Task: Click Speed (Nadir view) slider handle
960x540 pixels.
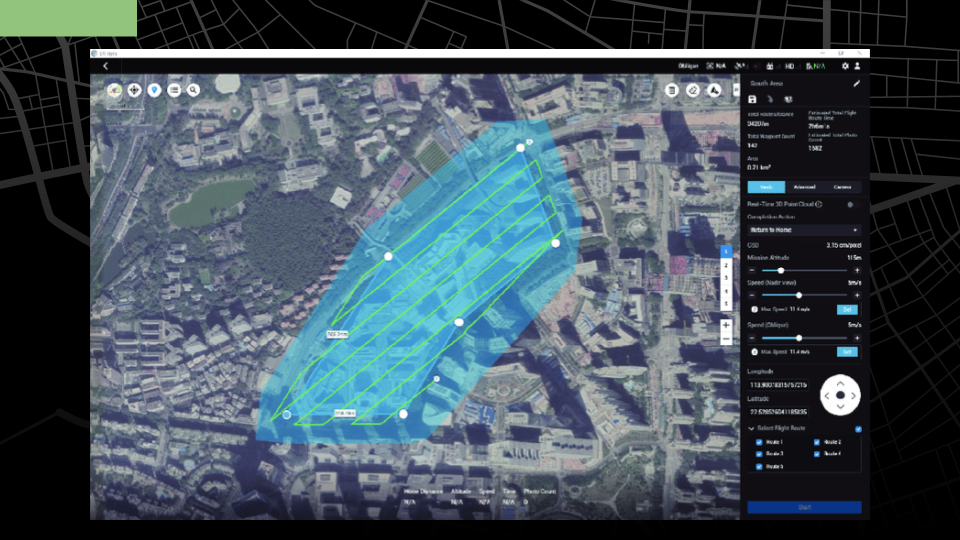Action: [x=799, y=296]
